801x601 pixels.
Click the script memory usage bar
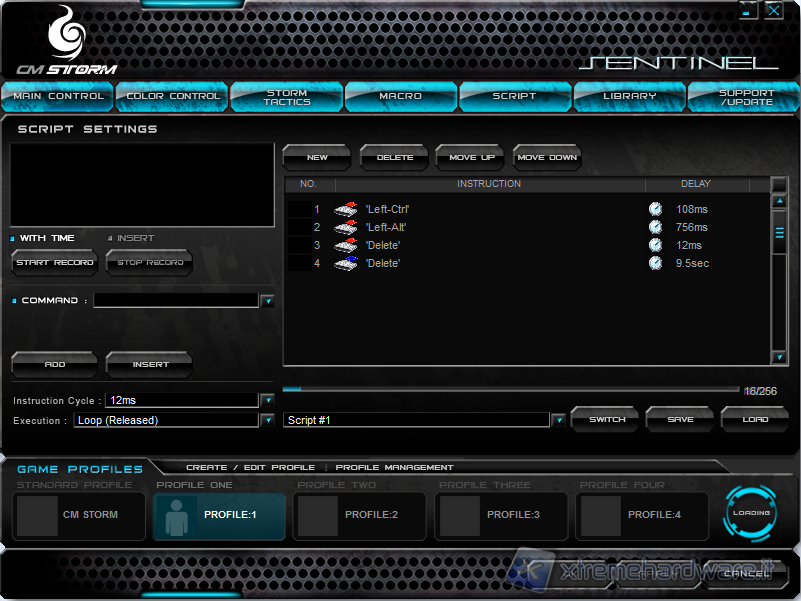(x=510, y=390)
